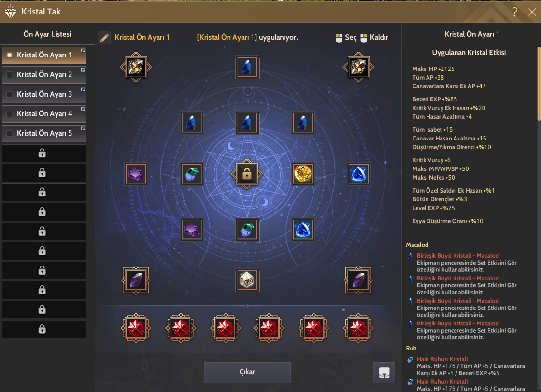Open the help question mark icon
541x392 pixels.
(514, 12)
